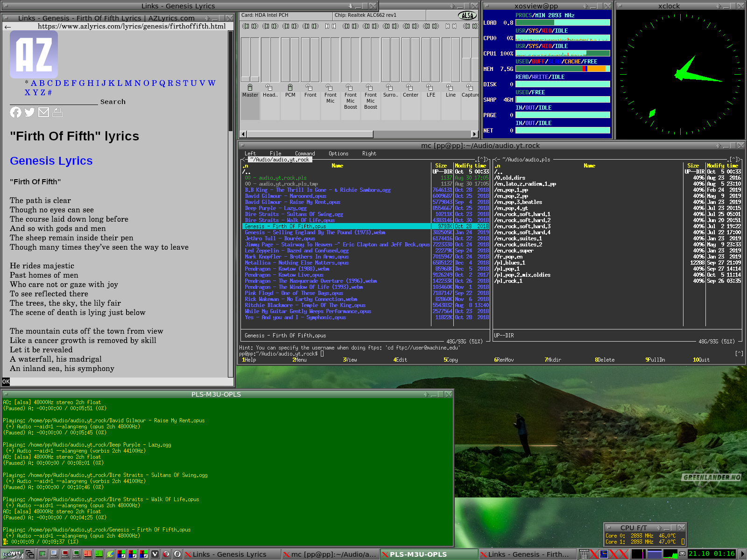This screenshot has height=560, width=747.
Task: Click left panel .n sort indicator
Action: [x=245, y=166]
